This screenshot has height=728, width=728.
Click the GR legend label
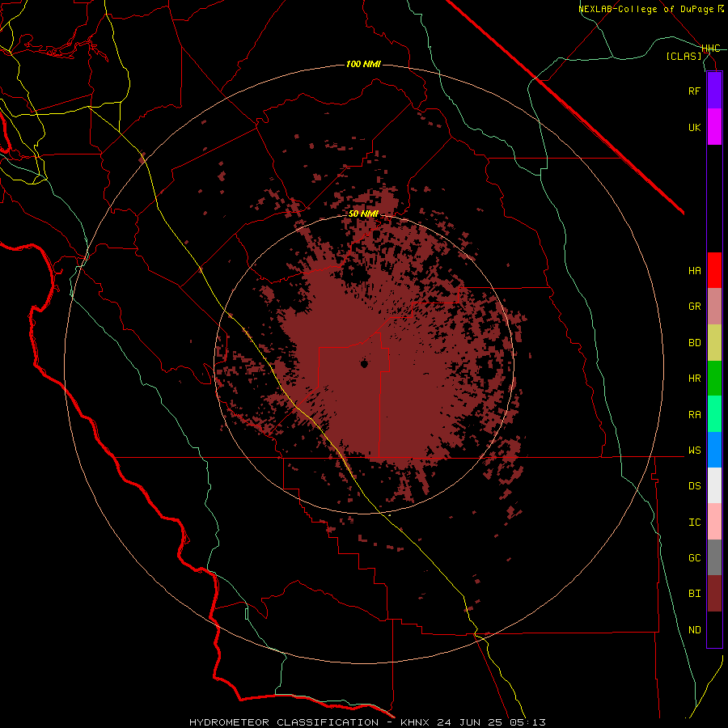(694, 307)
